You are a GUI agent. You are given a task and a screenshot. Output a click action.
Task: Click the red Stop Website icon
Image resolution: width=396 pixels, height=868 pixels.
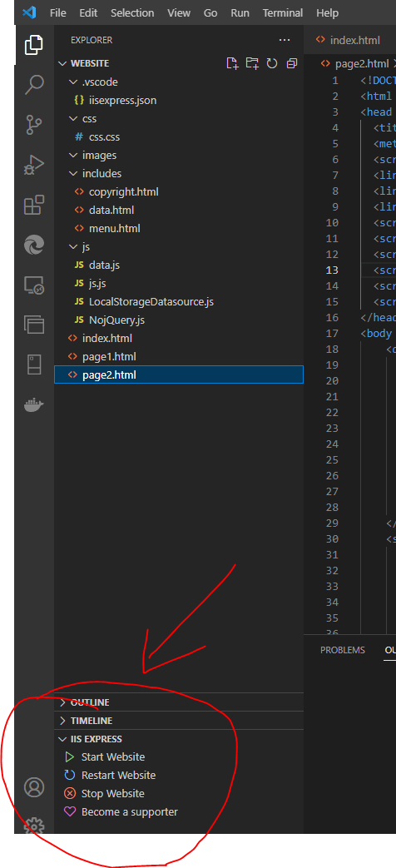pos(70,793)
